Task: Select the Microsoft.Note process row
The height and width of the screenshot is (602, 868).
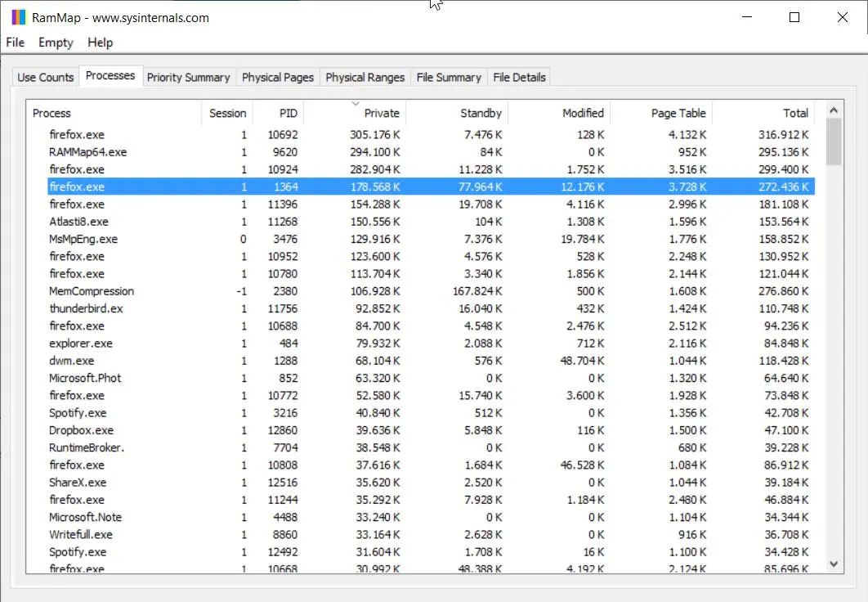Action: (x=431, y=517)
